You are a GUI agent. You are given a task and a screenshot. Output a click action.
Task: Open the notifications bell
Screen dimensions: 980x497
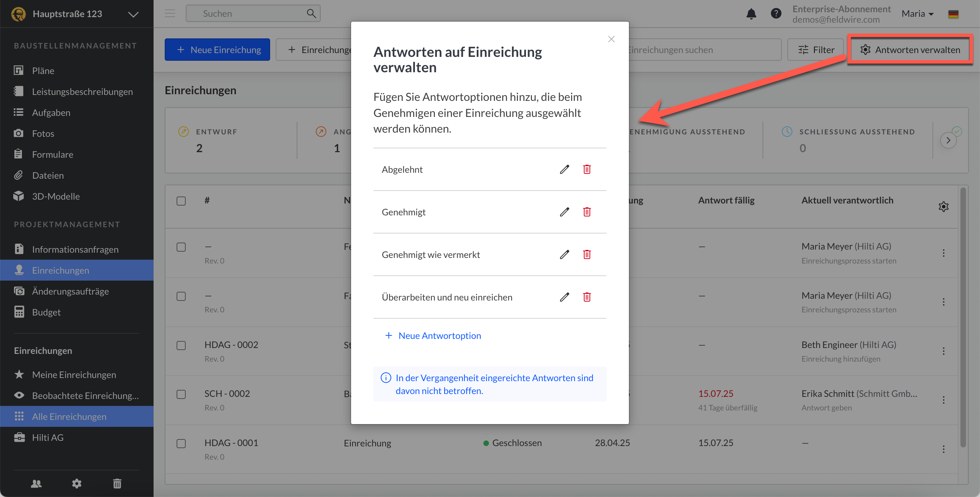pyautogui.click(x=751, y=14)
